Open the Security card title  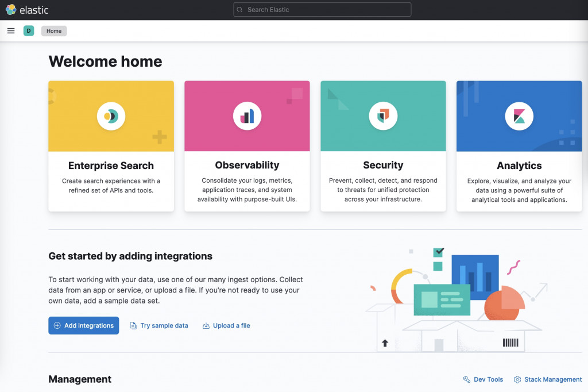(383, 165)
